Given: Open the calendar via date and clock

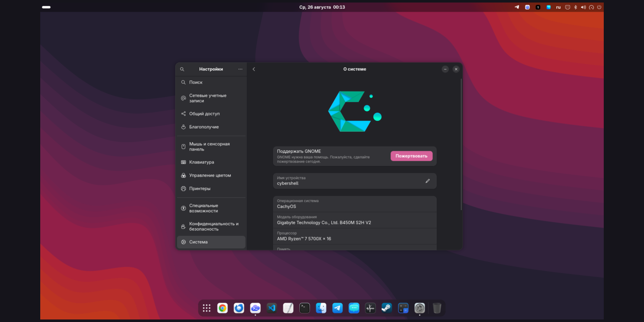Looking at the screenshot, I should point(322,7).
